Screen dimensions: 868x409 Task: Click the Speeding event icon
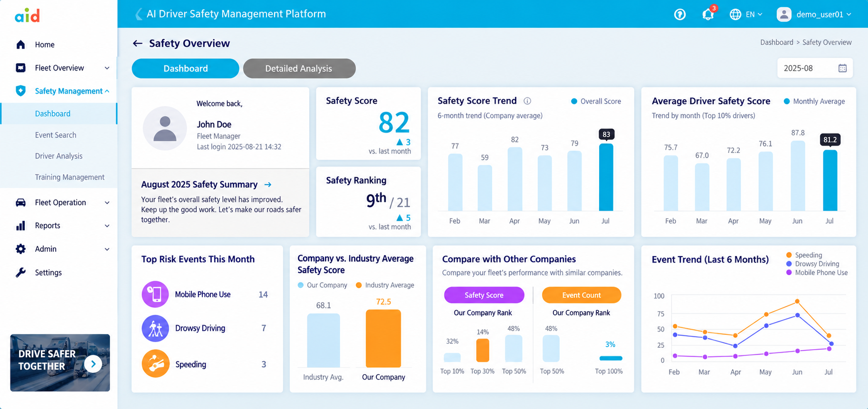pyautogui.click(x=155, y=364)
